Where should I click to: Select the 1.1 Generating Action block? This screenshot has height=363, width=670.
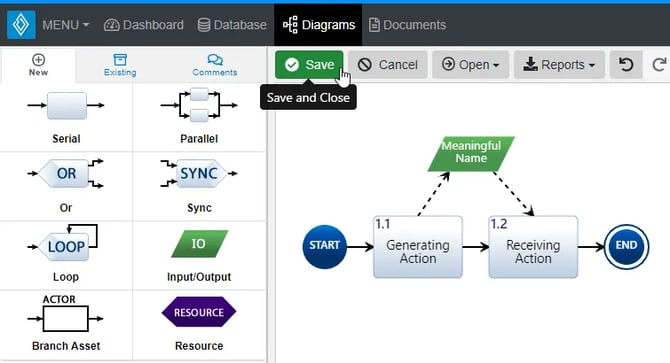click(x=418, y=247)
